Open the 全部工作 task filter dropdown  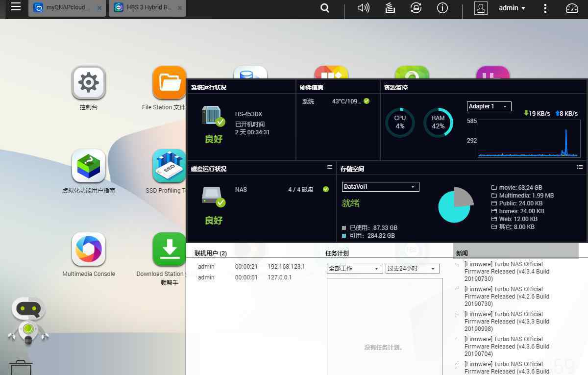click(x=355, y=269)
